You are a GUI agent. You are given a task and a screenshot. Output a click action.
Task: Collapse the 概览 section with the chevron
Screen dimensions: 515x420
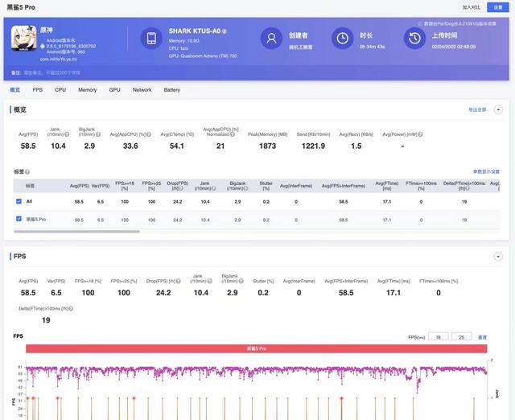pos(498,109)
